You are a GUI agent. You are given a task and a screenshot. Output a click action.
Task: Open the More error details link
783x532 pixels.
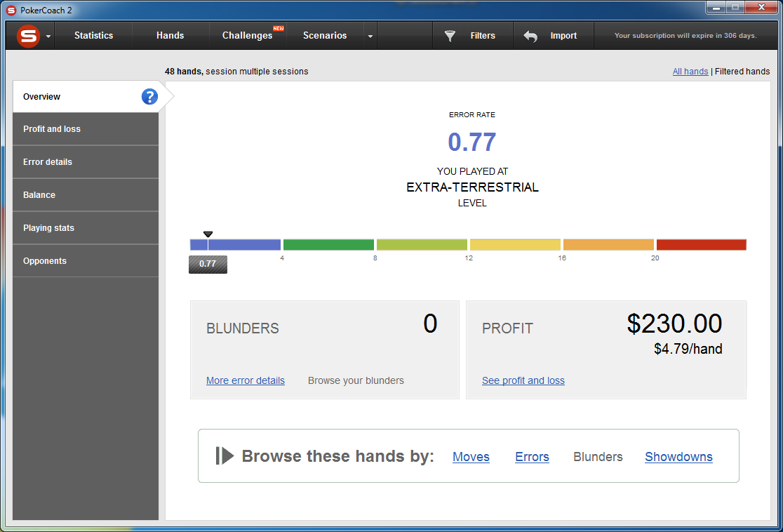245,380
